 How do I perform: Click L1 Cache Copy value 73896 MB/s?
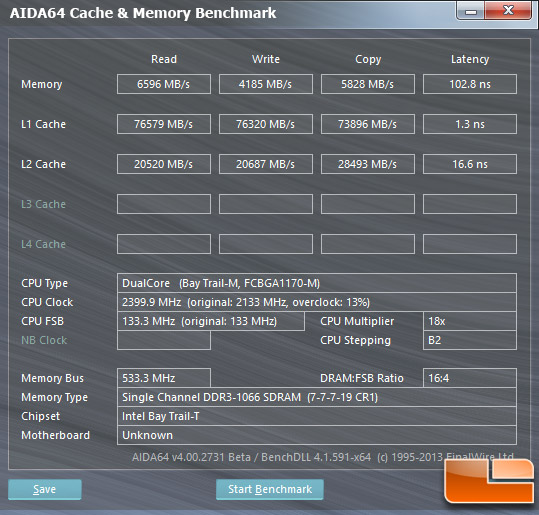point(368,124)
